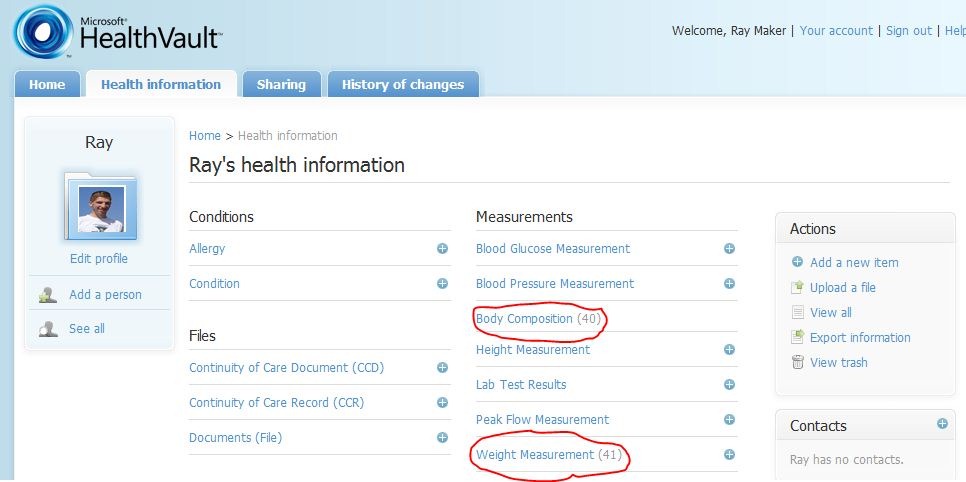Image resolution: width=966 pixels, height=482 pixels.
Task: Click the plus icon beside Height Measurement
Action: point(729,349)
